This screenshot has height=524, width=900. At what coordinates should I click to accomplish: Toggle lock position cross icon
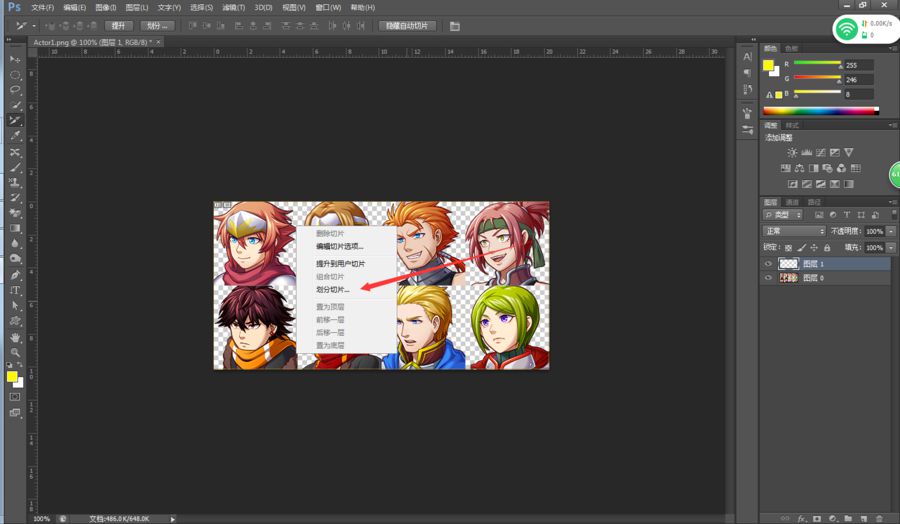coord(814,248)
